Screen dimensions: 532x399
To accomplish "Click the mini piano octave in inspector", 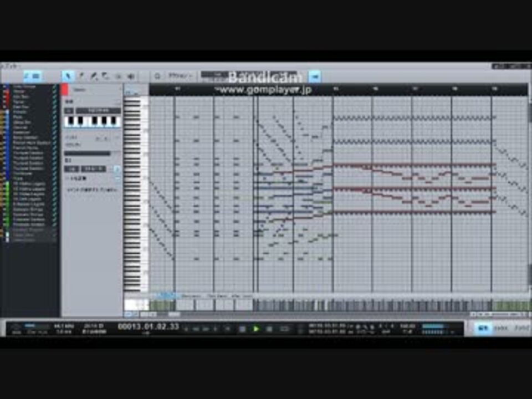I will (93, 121).
